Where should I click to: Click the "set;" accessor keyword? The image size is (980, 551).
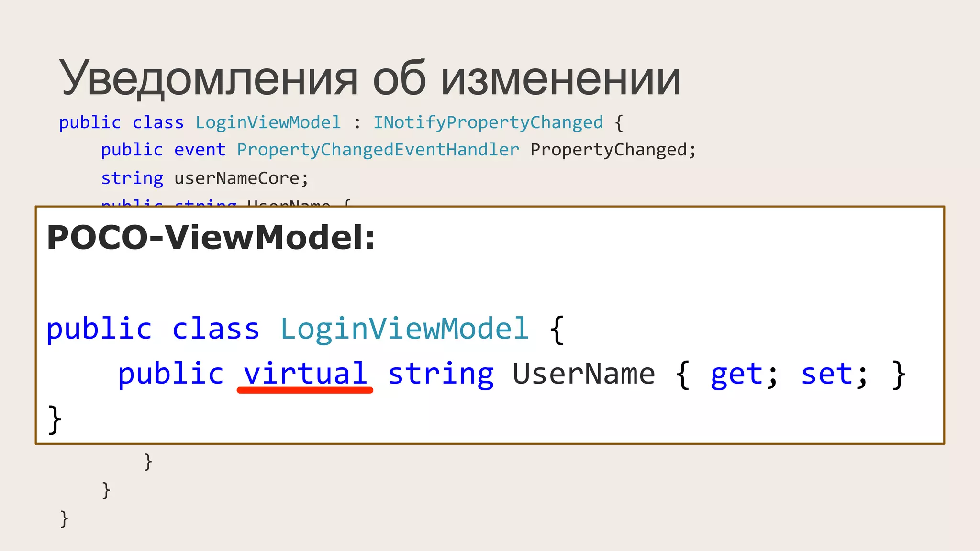835,374
